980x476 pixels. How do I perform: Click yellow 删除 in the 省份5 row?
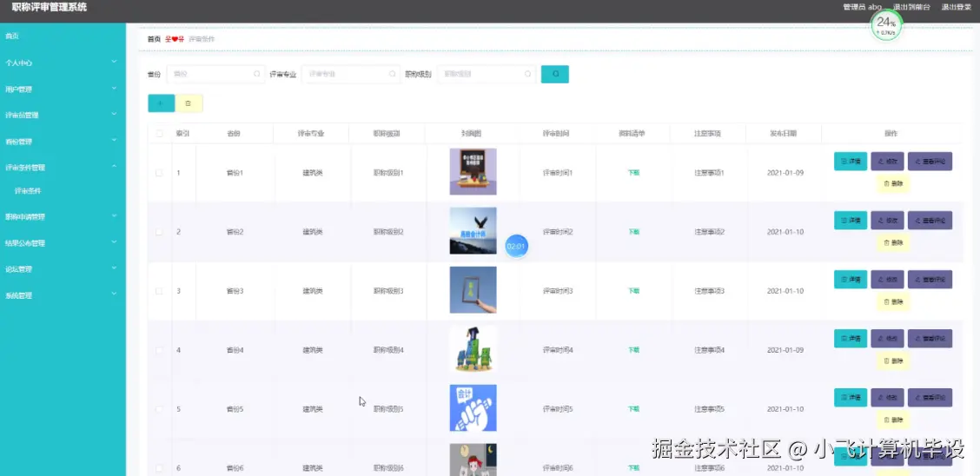pyautogui.click(x=893, y=420)
